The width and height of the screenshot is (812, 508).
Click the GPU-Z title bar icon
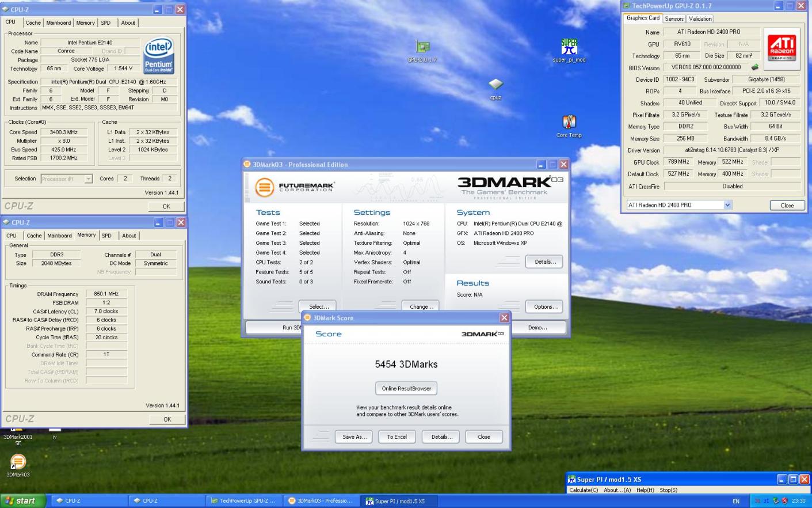[x=627, y=6]
